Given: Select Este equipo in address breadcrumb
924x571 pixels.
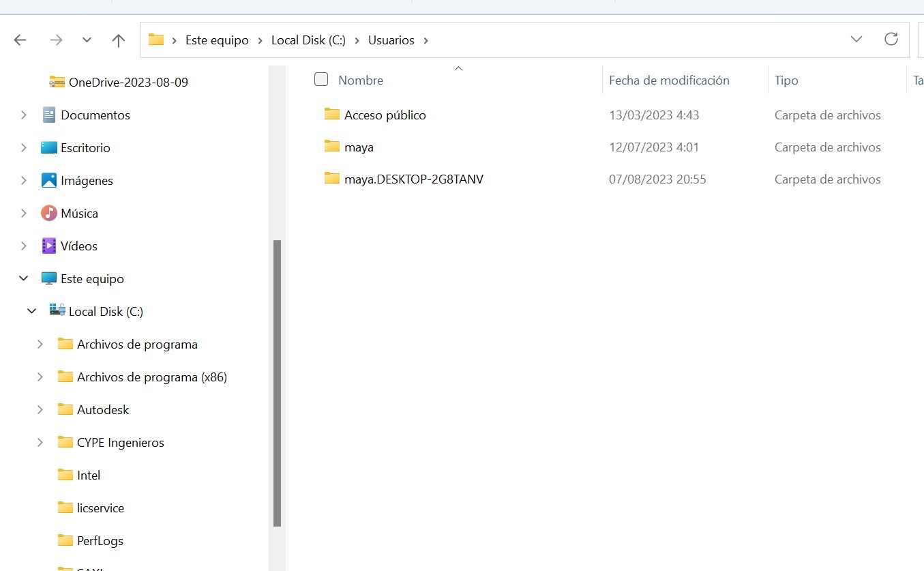Looking at the screenshot, I should pos(217,40).
